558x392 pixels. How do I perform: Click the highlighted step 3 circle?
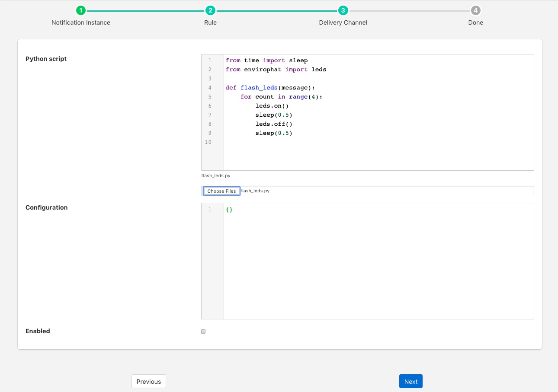[x=343, y=10]
